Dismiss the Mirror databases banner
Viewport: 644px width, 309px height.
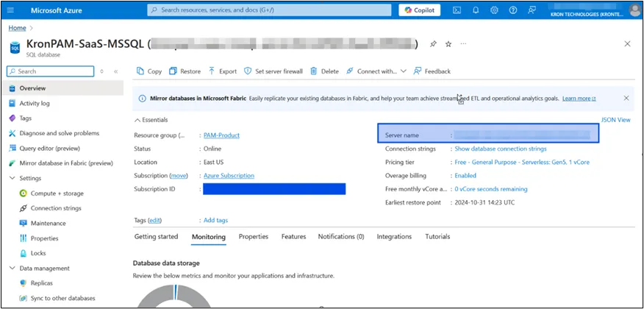point(626,98)
